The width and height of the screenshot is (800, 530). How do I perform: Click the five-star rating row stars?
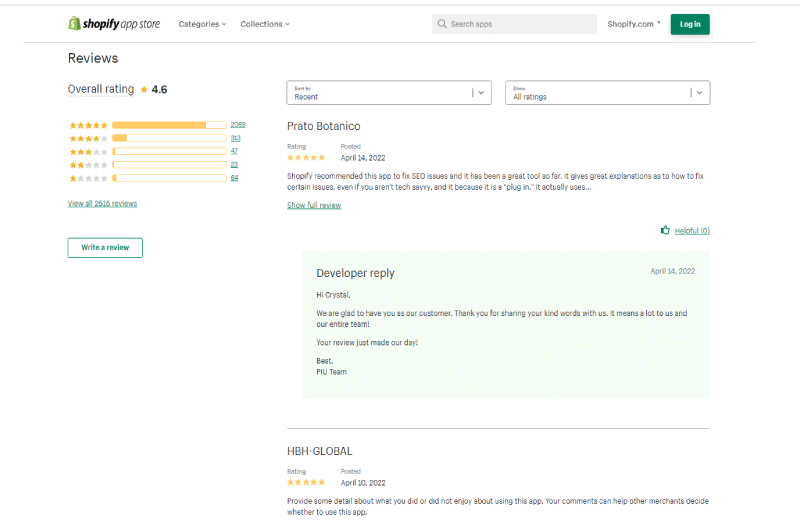coord(88,125)
